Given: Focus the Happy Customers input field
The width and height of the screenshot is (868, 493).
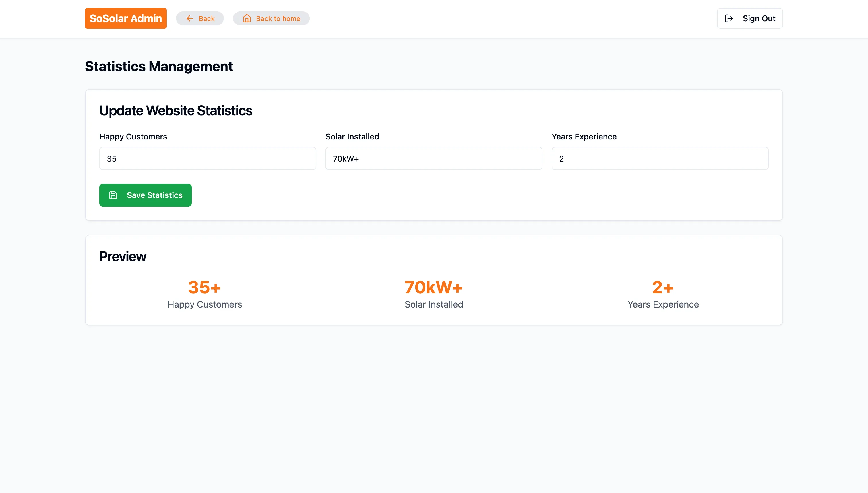Looking at the screenshot, I should (208, 158).
